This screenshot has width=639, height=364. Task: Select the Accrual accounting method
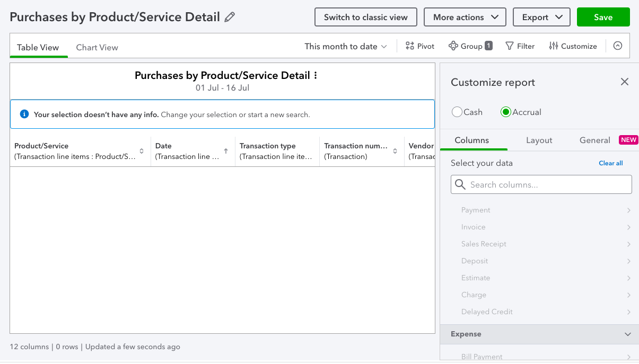[506, 112]
